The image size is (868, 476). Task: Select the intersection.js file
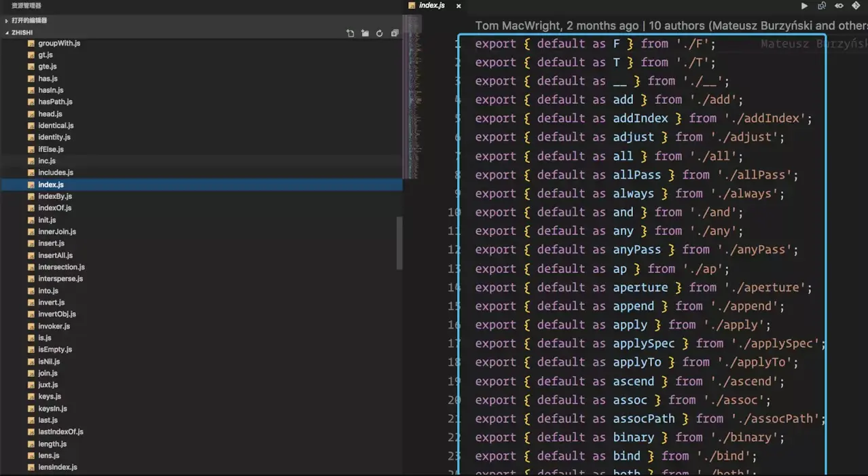61,267
